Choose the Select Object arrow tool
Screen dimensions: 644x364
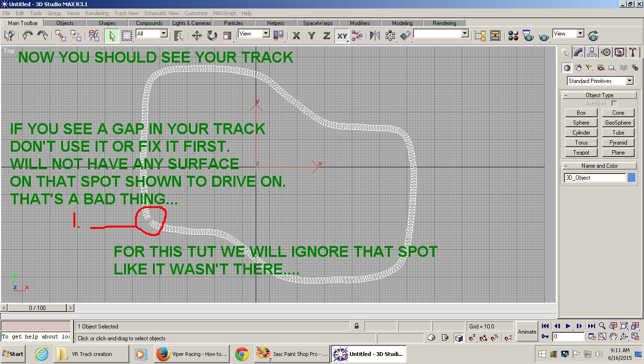pyautogui.click(x=112, y=36)
